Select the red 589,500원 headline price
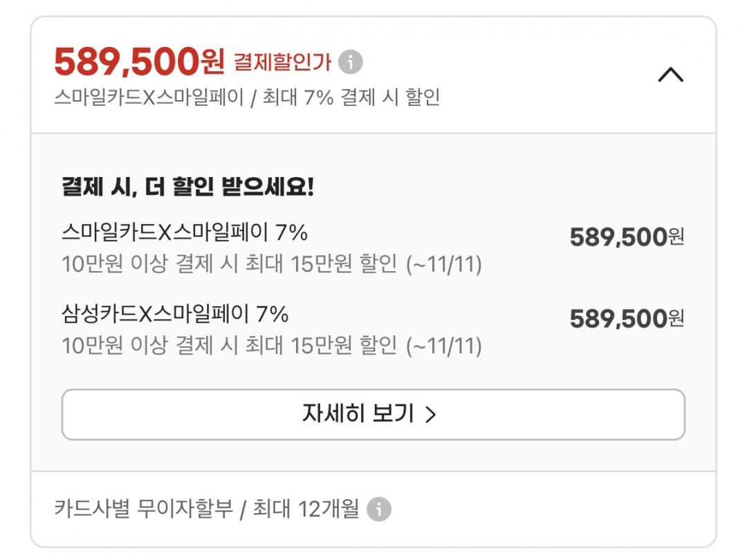 [139, 62]
